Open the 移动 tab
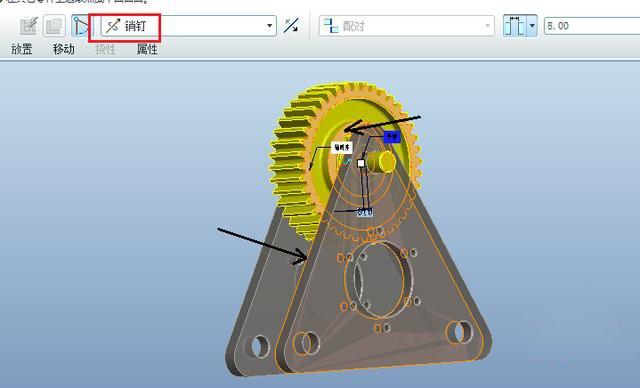 click(64, 49)
